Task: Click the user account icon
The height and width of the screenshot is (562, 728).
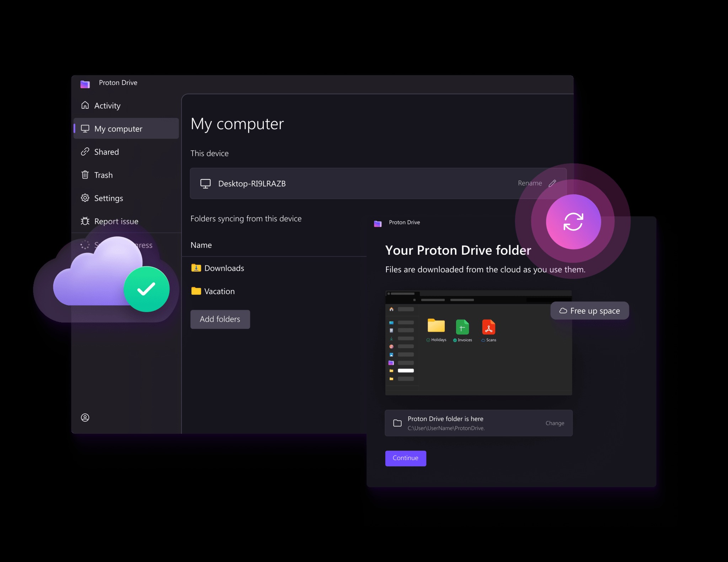Action: point(86,417)
